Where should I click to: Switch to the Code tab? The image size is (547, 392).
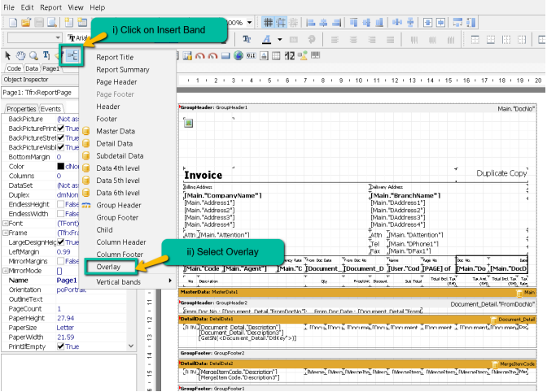14,69
